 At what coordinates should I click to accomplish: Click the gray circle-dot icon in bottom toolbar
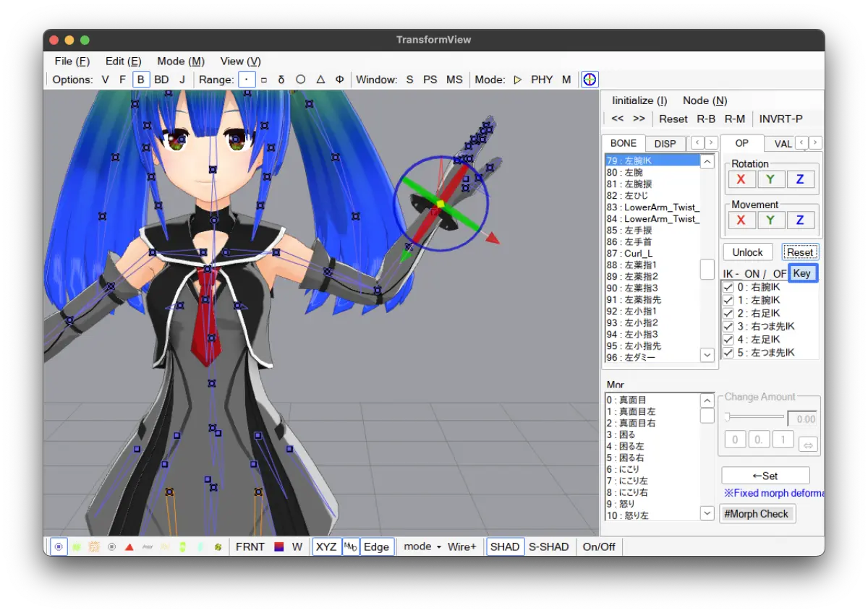(111, 546)
